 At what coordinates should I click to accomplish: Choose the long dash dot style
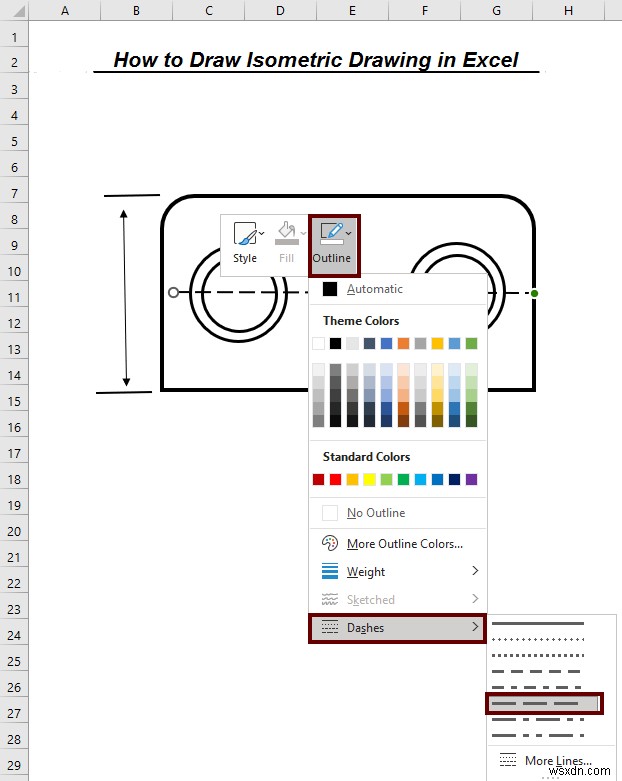pyautogui.click(x=538, y=719)
